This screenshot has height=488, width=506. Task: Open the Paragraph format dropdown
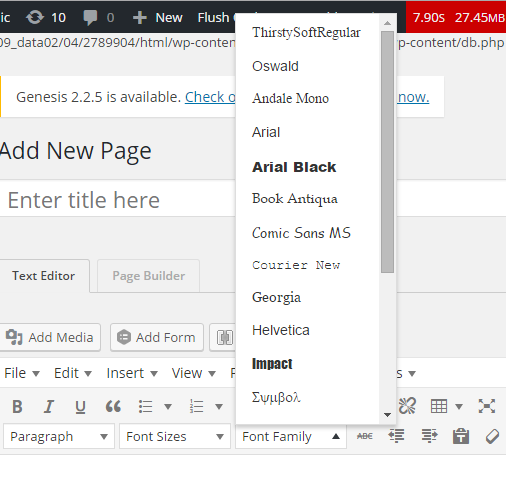tap(59, 436)
